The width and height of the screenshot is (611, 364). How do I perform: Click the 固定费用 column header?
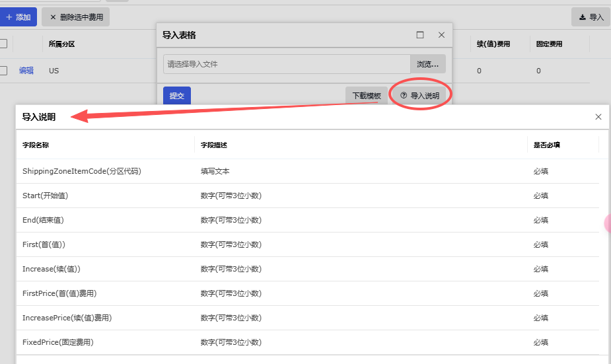(549, 44)
